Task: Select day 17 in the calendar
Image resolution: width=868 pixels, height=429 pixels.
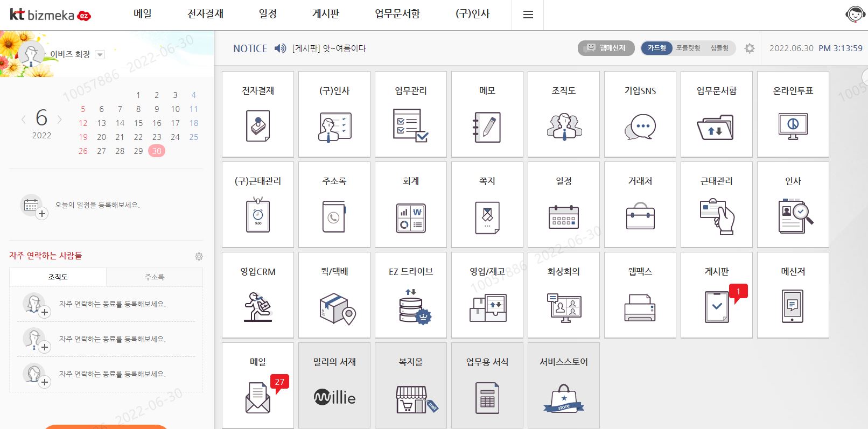Action: point(175,123)
